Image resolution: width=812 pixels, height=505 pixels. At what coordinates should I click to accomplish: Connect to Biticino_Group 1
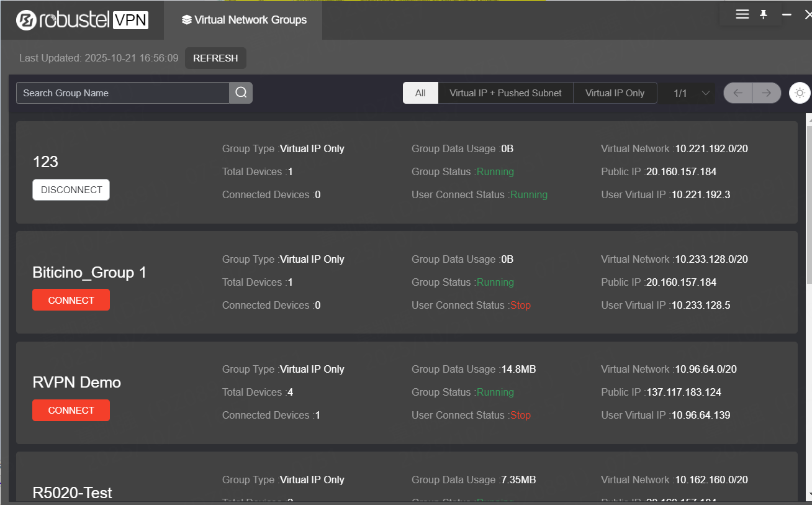point(71,300)
